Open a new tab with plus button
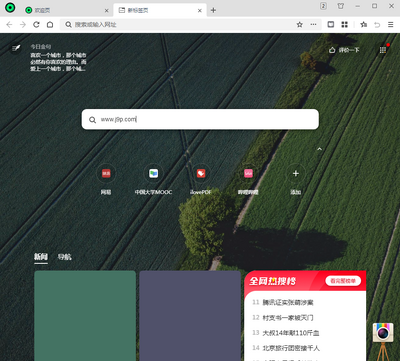This screenshot has height=361, width=400. point(213,10)
